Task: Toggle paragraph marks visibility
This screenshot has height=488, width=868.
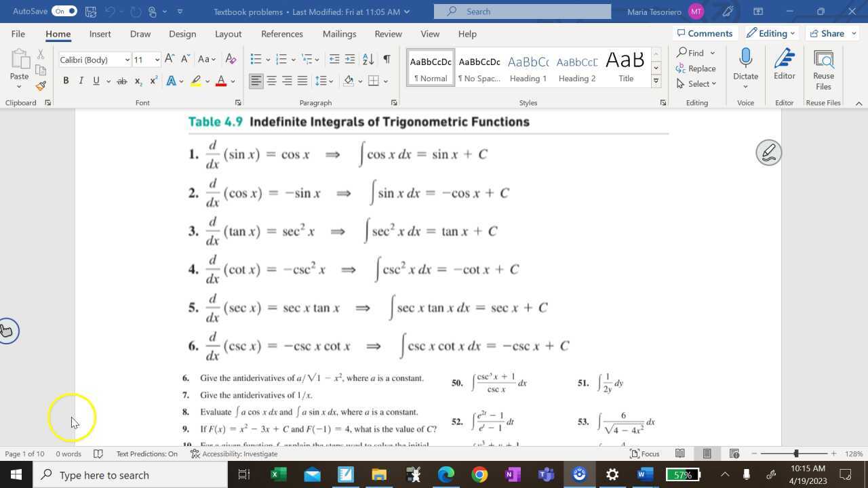Action: coord(387,59)
